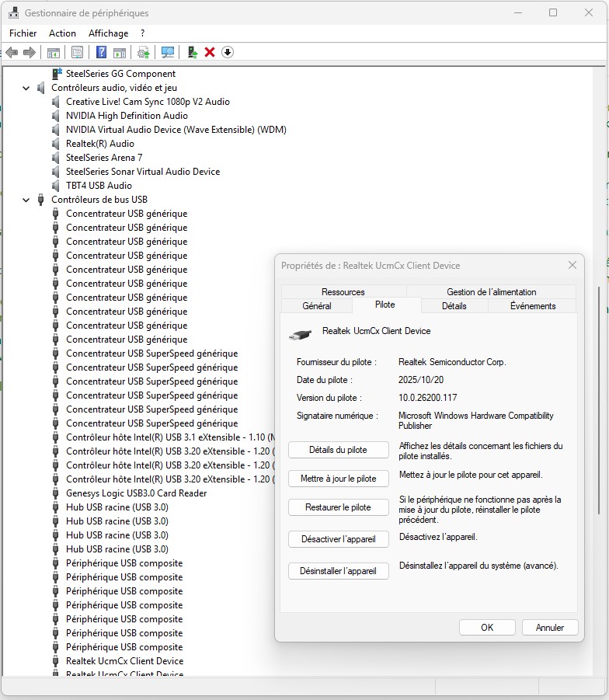Switch to the Détails tab

point(454,306)
